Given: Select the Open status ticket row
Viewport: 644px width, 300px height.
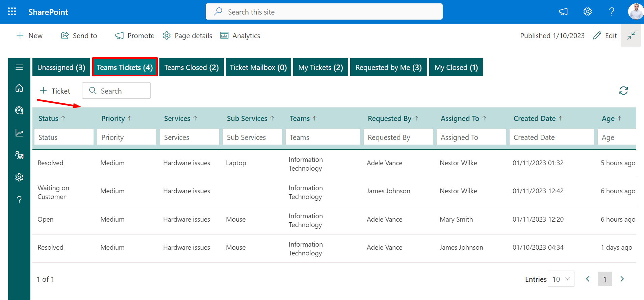Looking at the screenshot, I should (x=334, y=220).
